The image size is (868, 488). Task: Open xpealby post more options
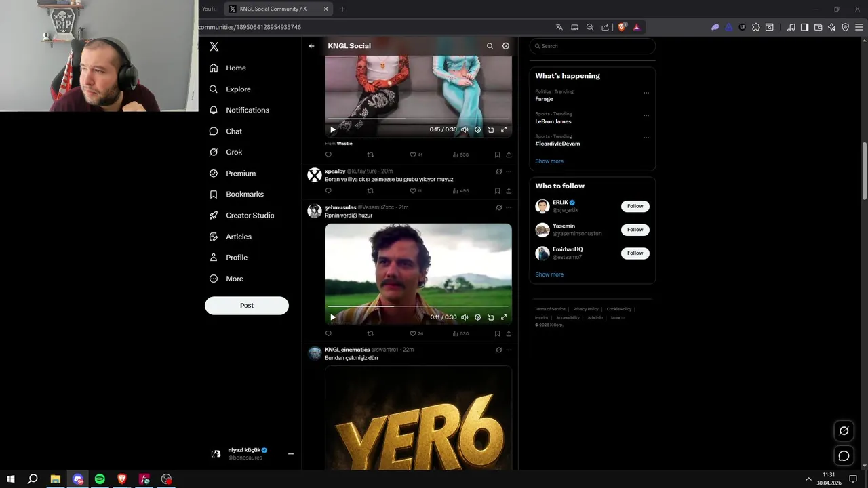point(509,171)
